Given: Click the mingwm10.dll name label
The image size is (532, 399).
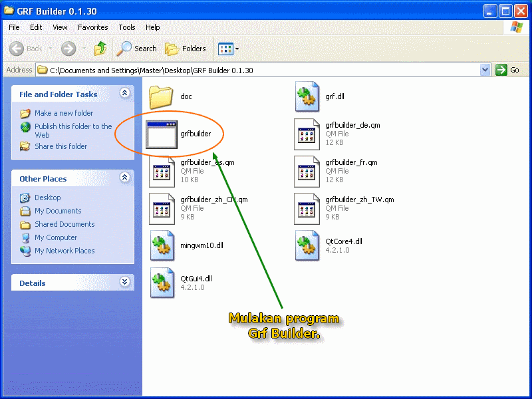Looking at the screenshot, I should (x=201, y=245).
